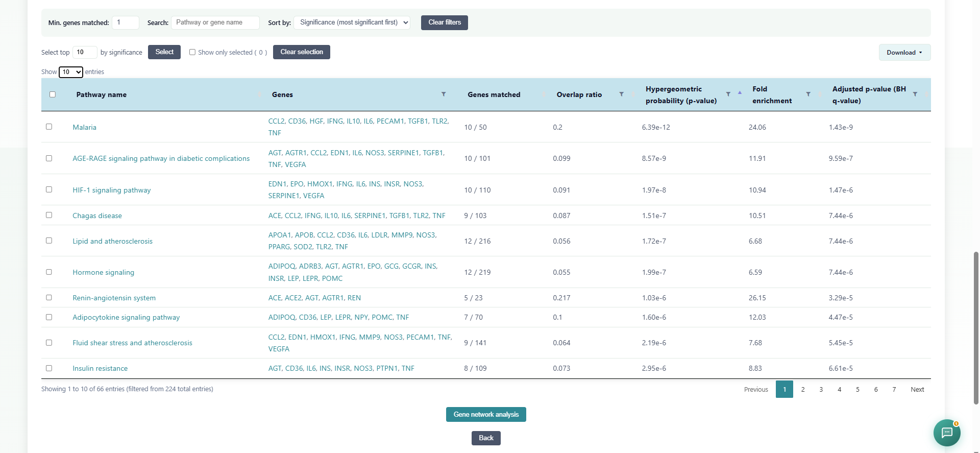Open the Download dropdown menu

pyautogui.click(x=904, y=53)
